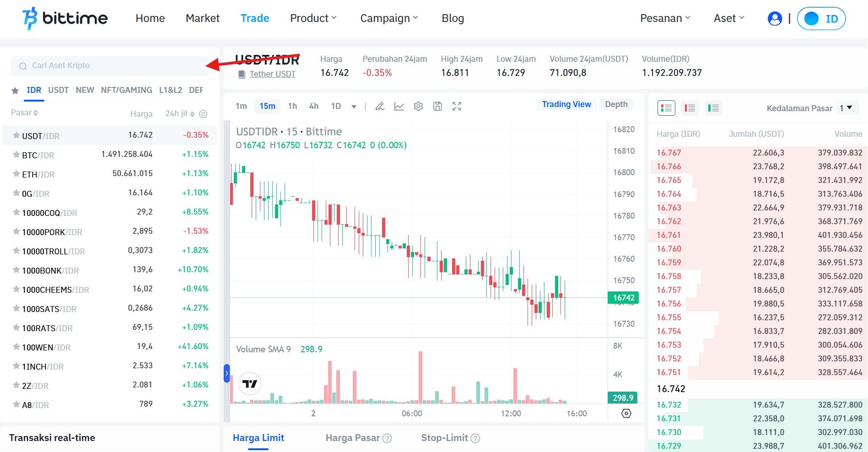Expand the Product menu
This screenshot has height=452, width=868.
pos(313,18)
